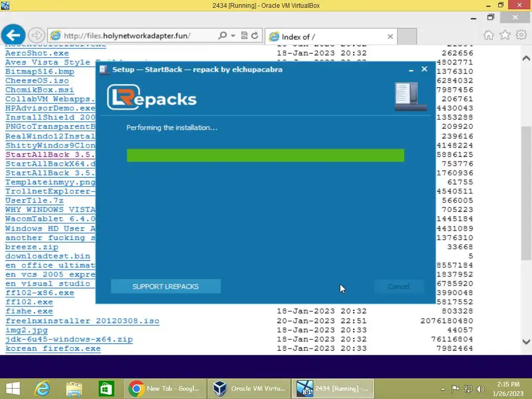532x399 pixels.
Task: Restore the inner IE window
Action: [490, 17]
